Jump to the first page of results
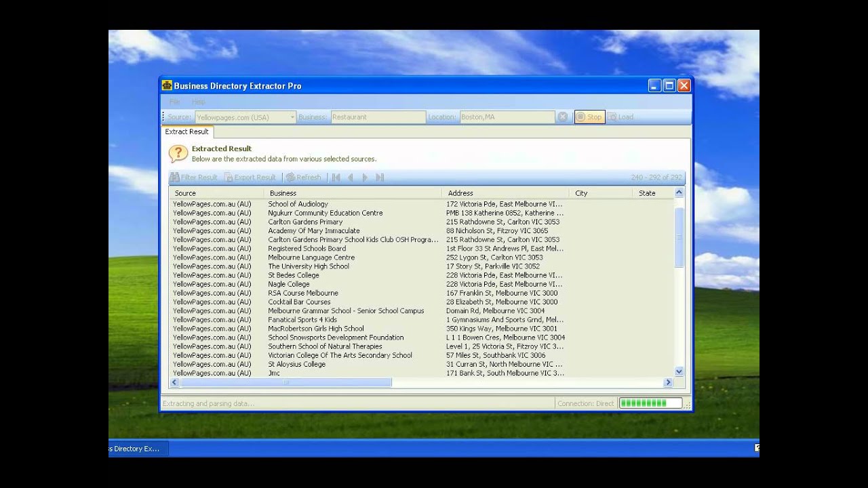 336,178
